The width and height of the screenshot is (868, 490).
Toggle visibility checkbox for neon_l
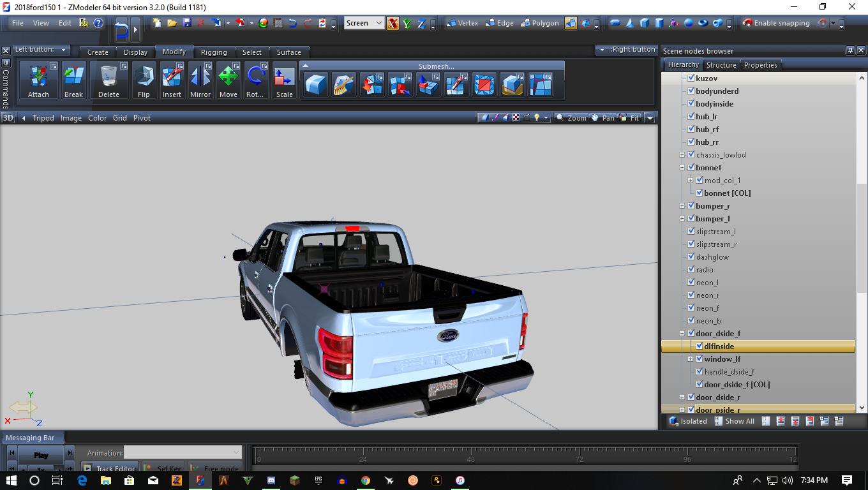click(691, 283)
